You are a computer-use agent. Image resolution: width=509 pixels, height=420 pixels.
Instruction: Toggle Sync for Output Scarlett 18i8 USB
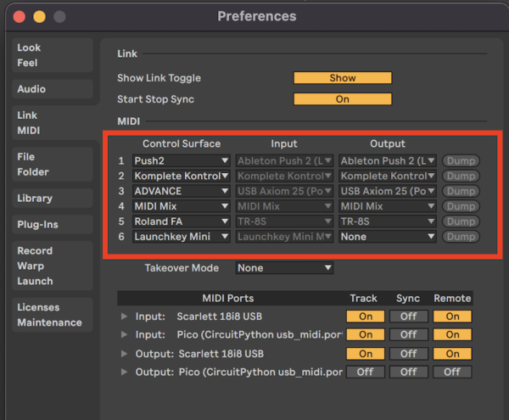(x=409, y=354)
